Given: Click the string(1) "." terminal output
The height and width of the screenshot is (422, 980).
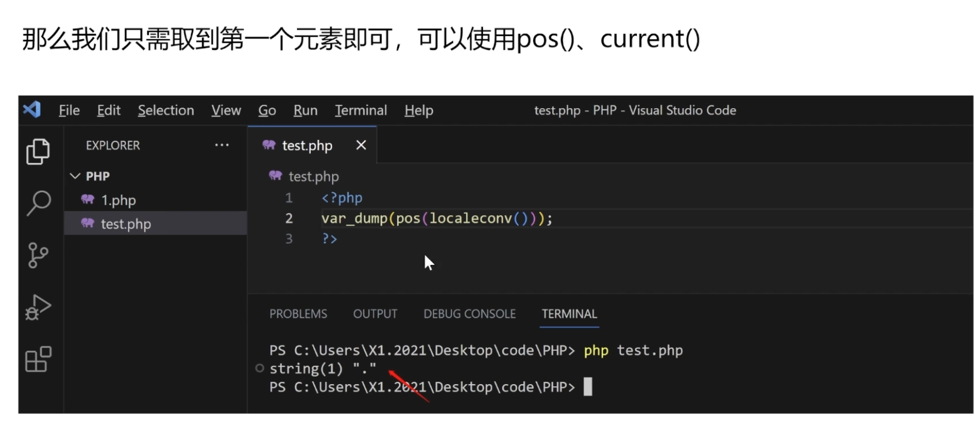Looking at the screenshot, I should click(x=323, y=368).
